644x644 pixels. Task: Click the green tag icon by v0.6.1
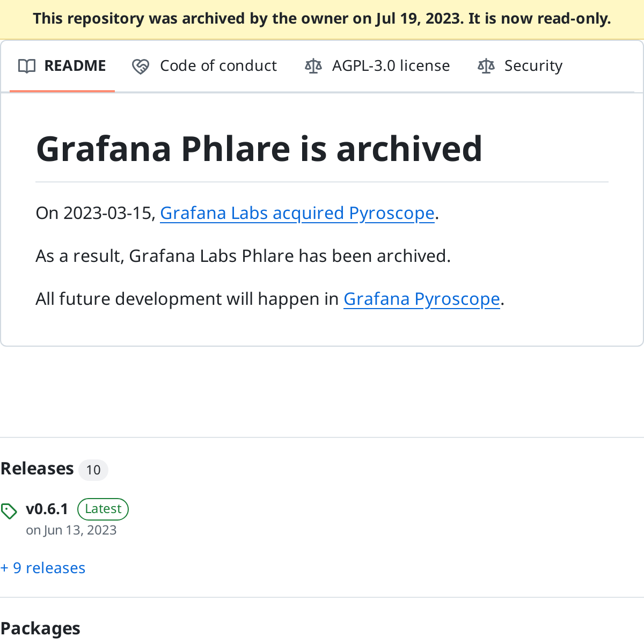[9, 511]
